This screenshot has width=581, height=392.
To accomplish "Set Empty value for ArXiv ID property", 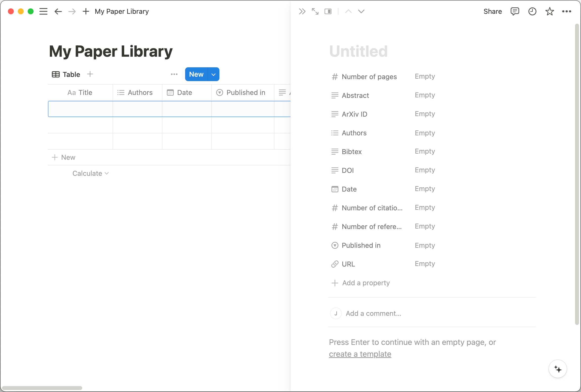I will point(425,114).
